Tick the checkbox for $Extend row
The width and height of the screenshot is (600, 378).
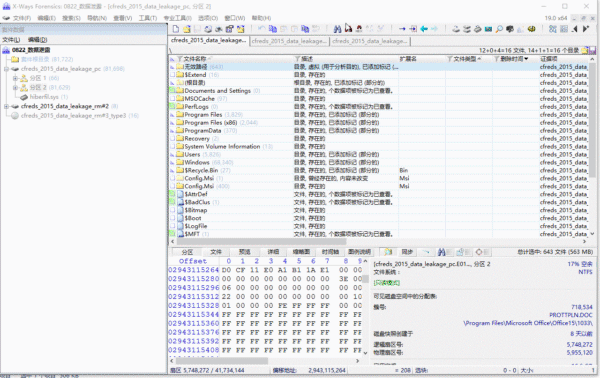[173, 75]
